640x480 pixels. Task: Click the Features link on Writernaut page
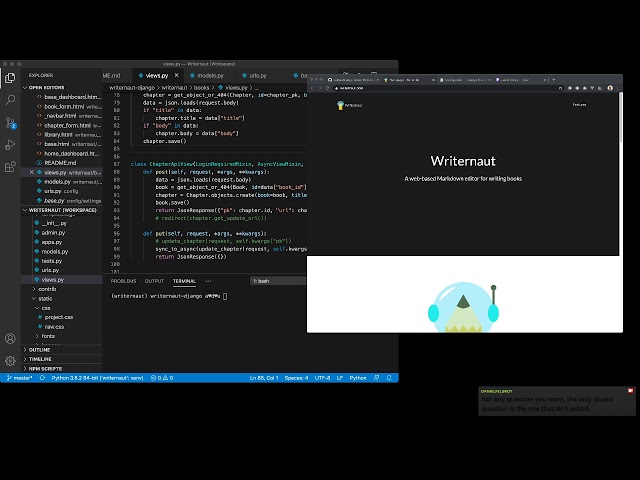pos(579,105)
